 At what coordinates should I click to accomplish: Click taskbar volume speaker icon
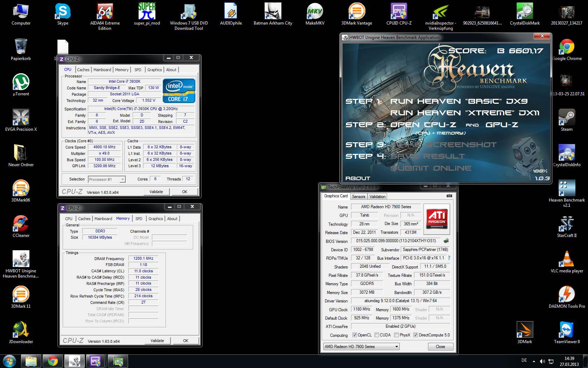pyautogui.click(x=542, y=361)
